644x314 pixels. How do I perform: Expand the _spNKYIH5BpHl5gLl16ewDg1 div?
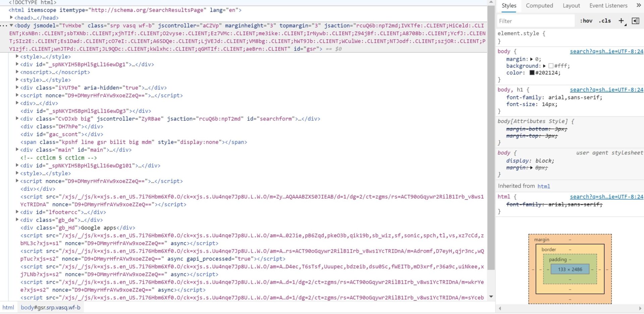17,64
